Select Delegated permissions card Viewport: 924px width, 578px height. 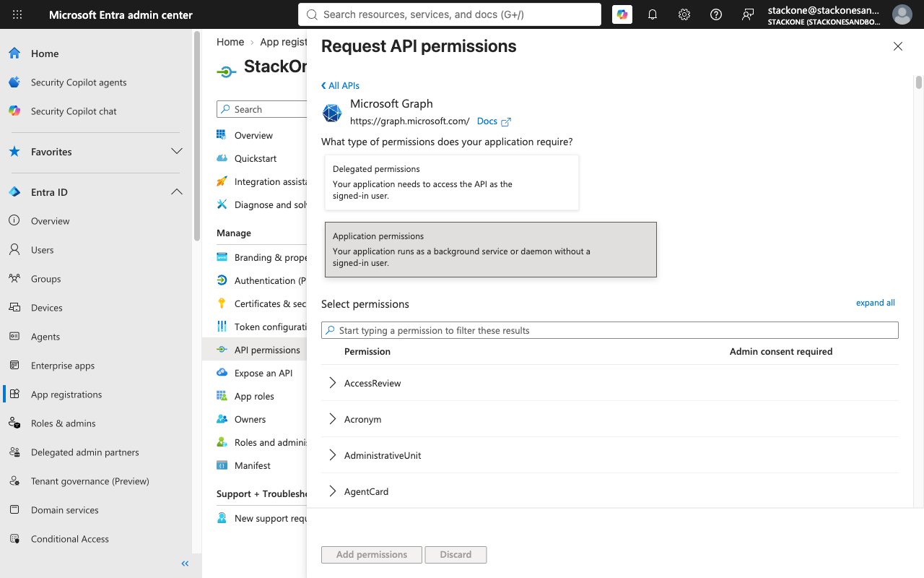coord(452,182)
